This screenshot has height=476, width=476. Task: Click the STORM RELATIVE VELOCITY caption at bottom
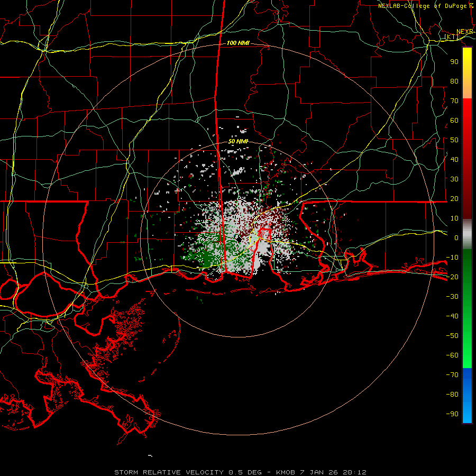pos(240,472)
